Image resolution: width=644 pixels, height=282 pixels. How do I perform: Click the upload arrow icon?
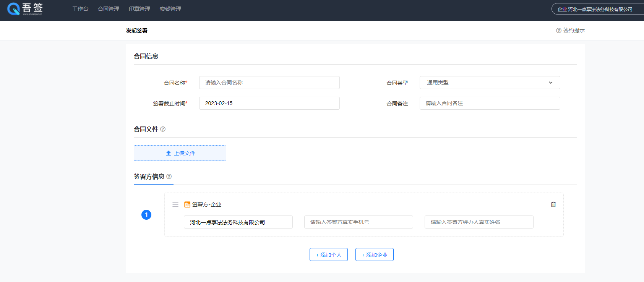(169, 153)
